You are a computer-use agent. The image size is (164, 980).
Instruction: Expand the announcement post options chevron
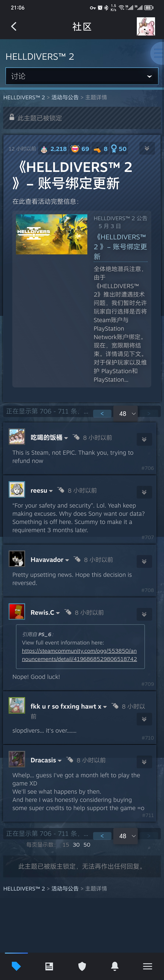pos(147,148)
